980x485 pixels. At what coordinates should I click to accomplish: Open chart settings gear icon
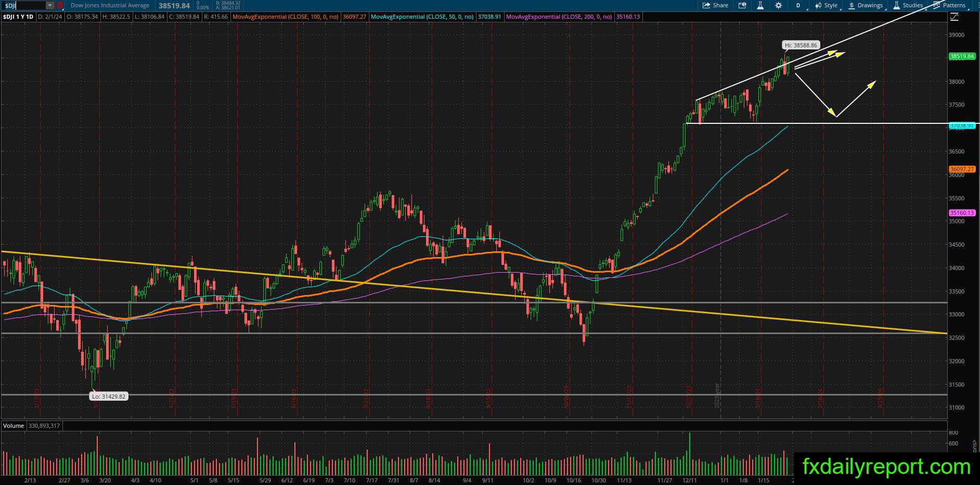tap(778, 5)
